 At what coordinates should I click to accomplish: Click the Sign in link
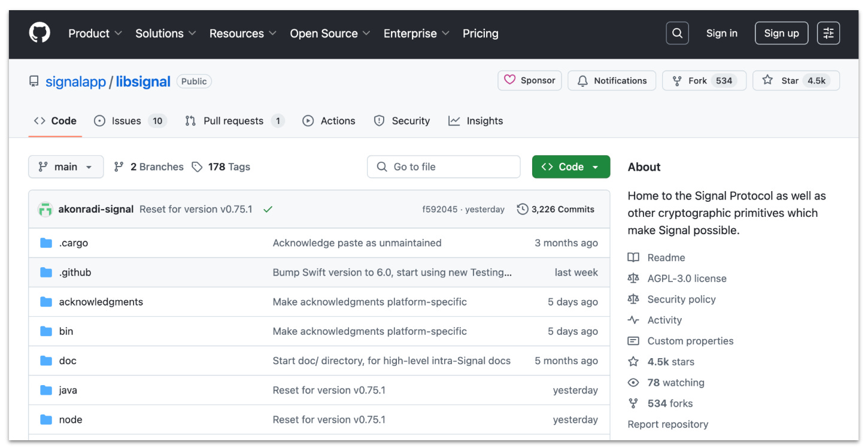tap(722, 34)
